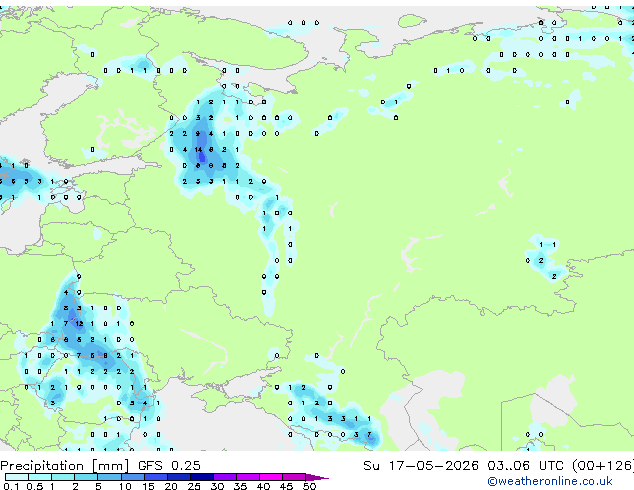Click the 30–35 mm legend swatch
Image resolution: width=634 pixels, height=490 pixels.
(x=224, y=477)
